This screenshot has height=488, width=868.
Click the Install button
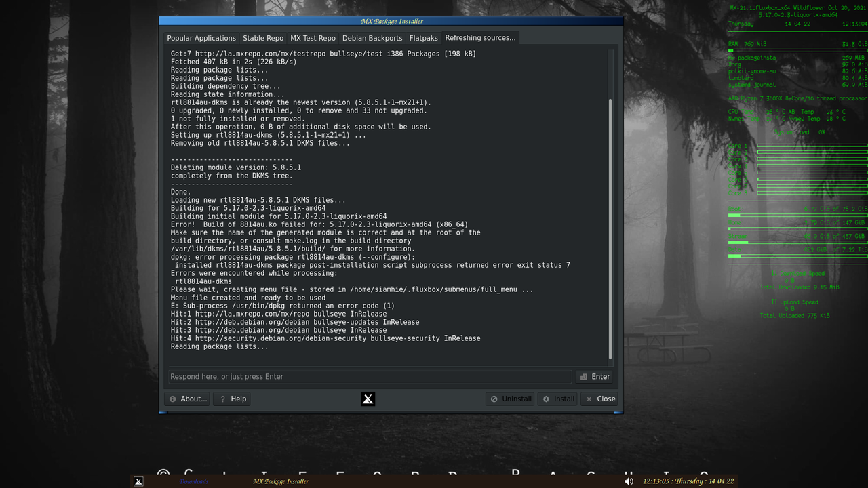click(558, 399)
